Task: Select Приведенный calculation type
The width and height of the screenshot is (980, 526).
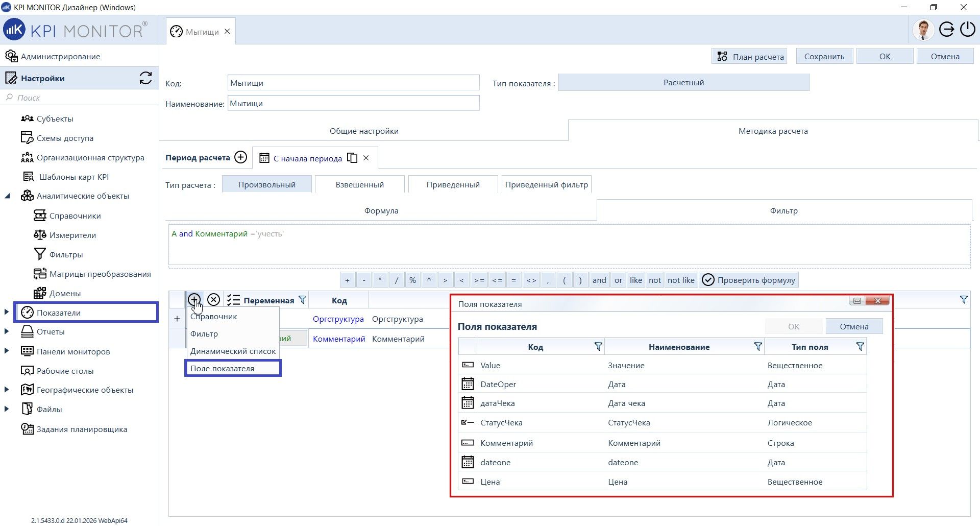Action: (453, 184)
